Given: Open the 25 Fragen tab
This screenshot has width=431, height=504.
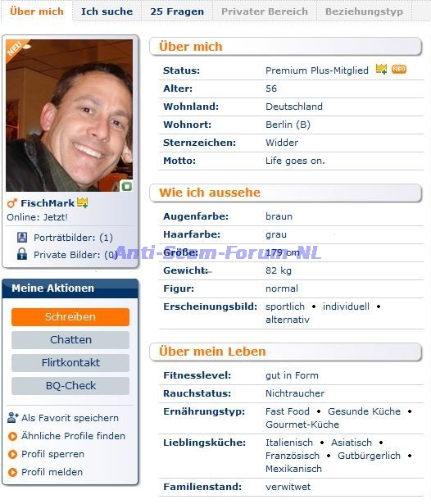Looking at the screenshot, I should click(177, 11).
